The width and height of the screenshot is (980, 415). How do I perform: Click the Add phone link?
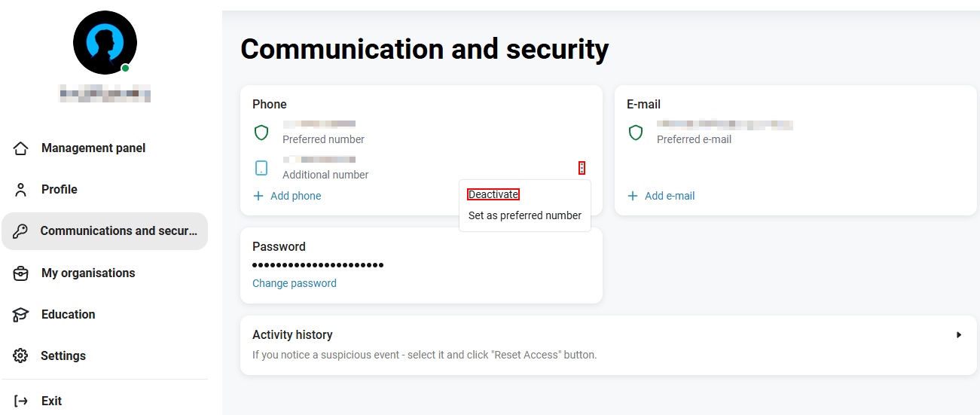287,196
